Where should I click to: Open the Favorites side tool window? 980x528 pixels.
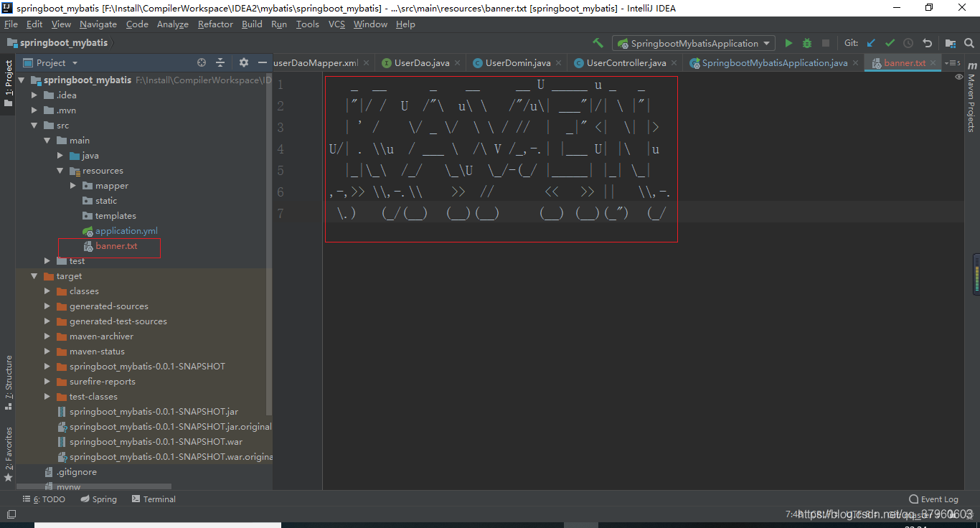click(x=9, y=454)
